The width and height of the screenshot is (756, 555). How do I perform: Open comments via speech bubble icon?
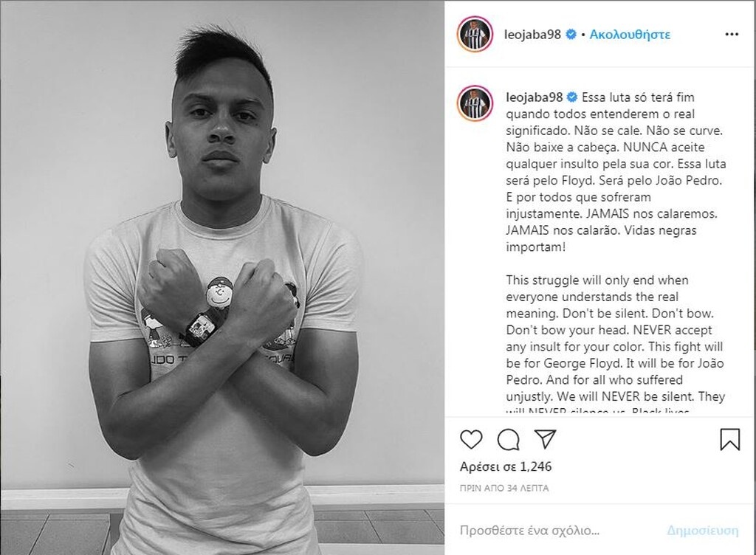508,439
